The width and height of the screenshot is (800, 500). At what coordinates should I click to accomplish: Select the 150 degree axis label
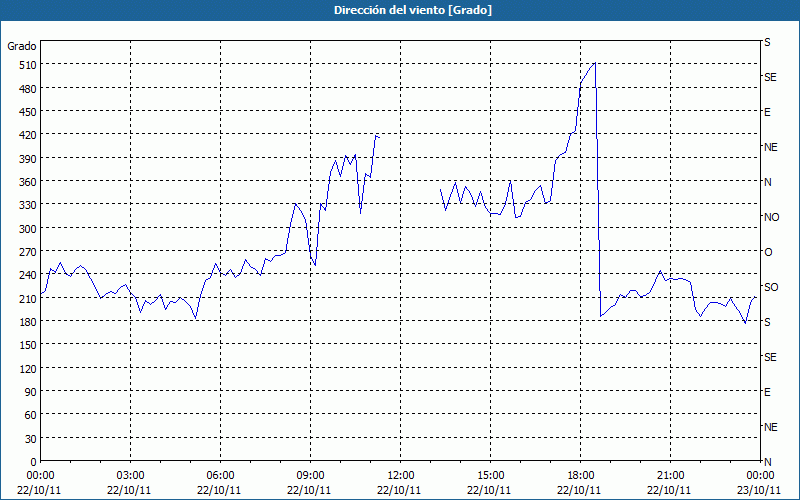click(x=28, y=345)
